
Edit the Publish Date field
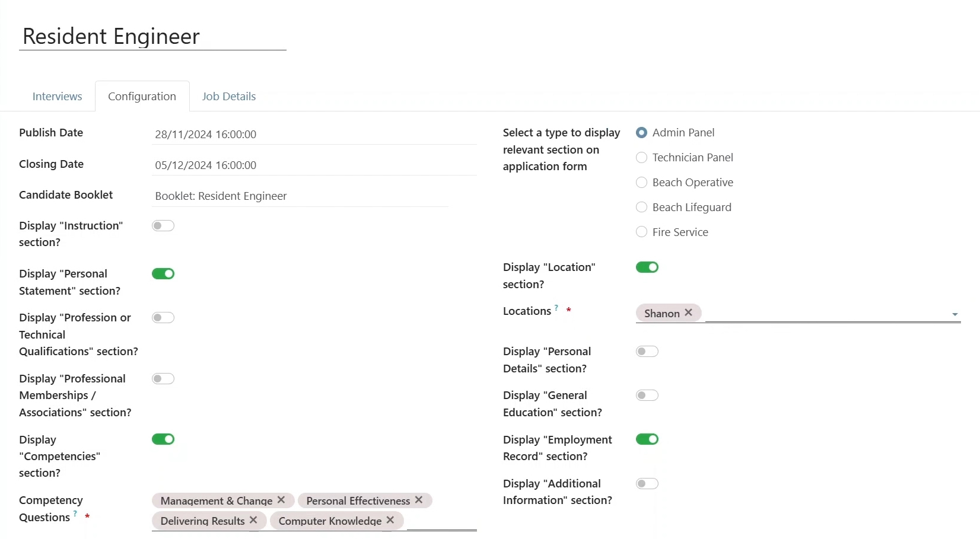click(314, 135)
